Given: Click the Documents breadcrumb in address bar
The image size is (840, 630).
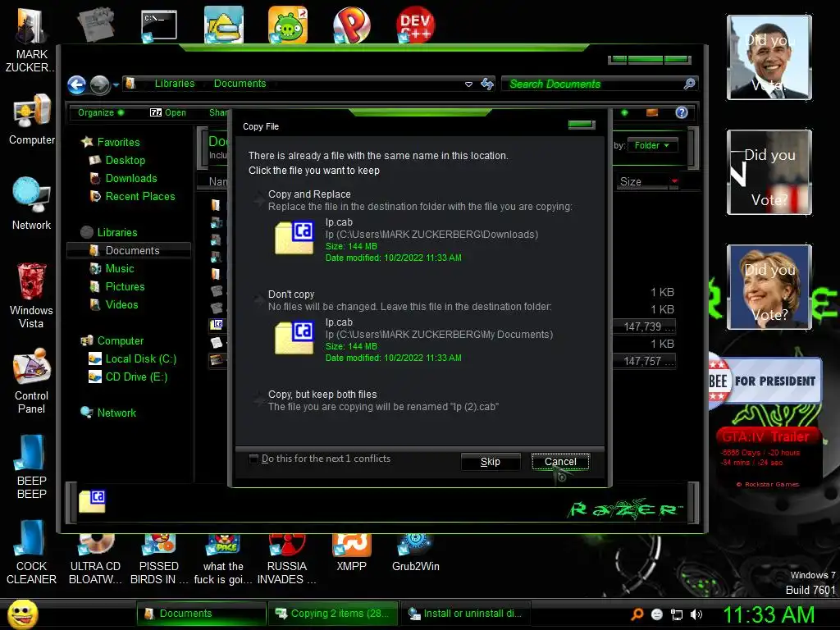Looking at the screenshot, I should click(240, 84).
